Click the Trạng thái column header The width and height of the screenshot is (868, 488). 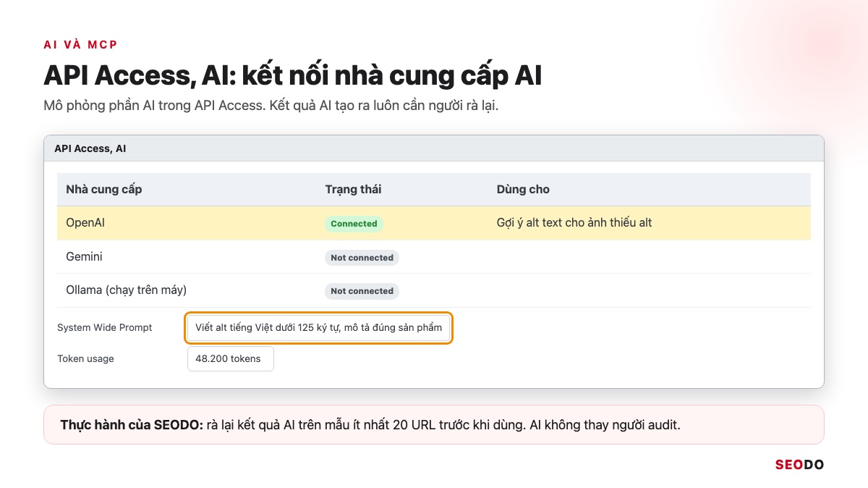point(353,190)
